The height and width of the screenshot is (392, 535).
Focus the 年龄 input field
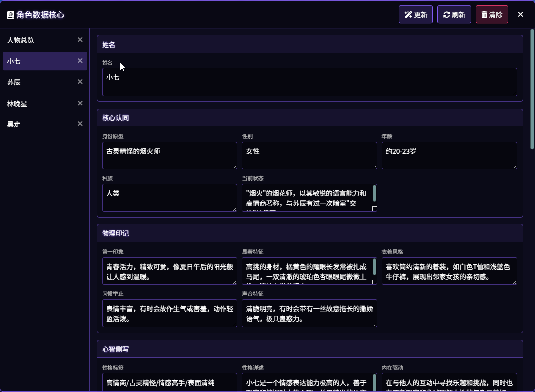coord(449,155)
